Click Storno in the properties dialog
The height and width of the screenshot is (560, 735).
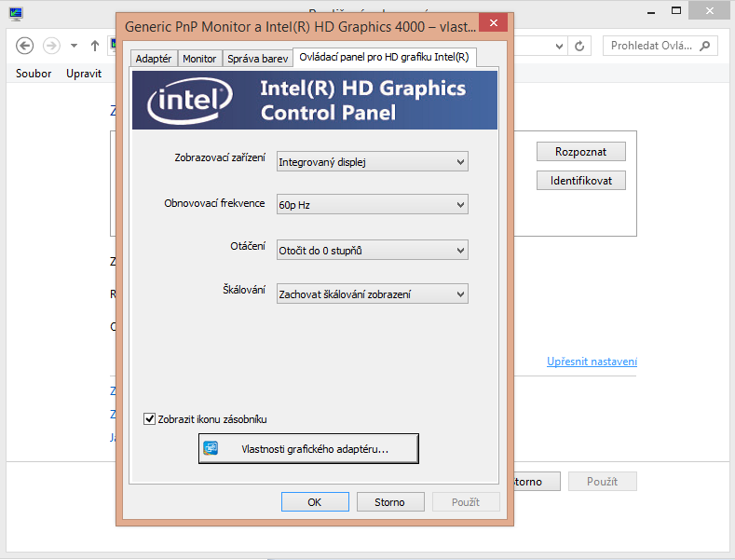coord(390,502)
